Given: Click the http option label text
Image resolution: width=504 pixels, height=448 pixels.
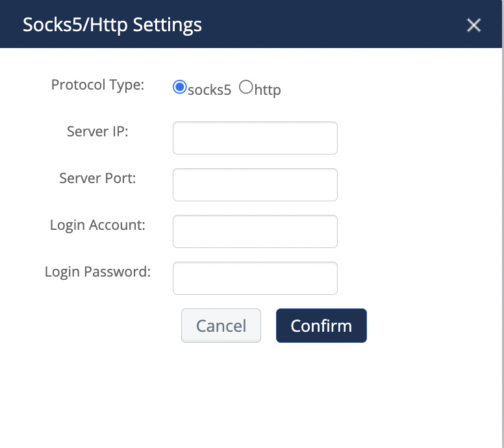Looking at the screenshot, I should (268, 90).
